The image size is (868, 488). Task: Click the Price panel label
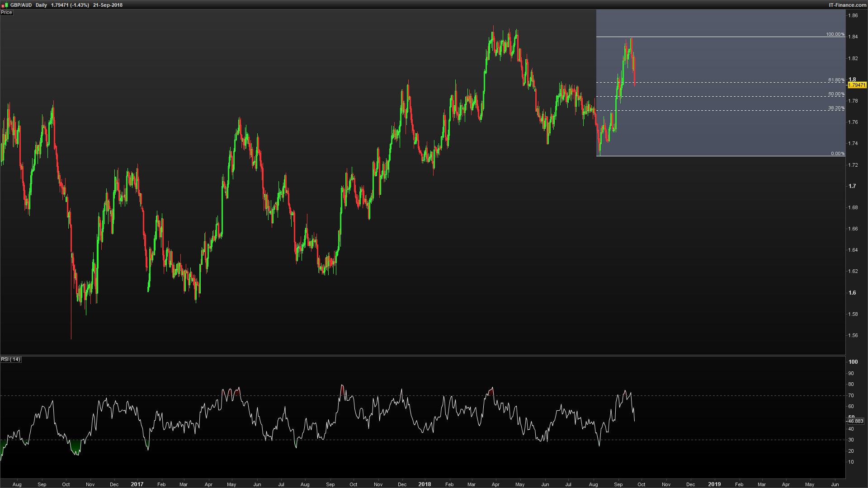[x=6, y=13]
